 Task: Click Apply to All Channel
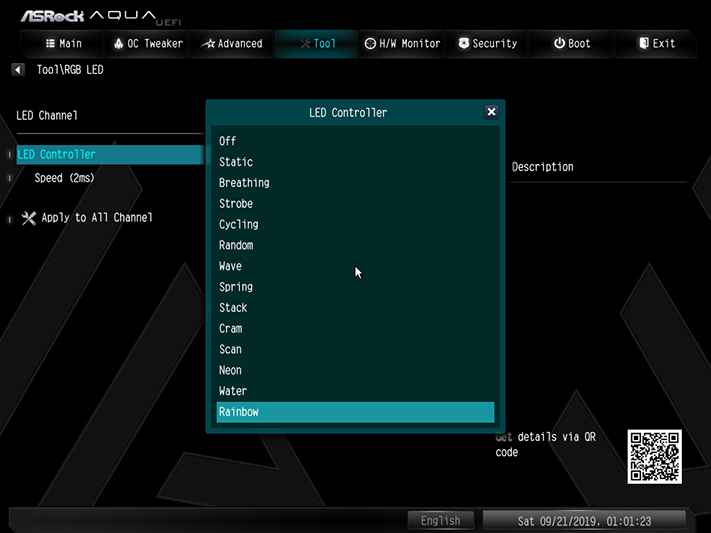tap(97, 218)
